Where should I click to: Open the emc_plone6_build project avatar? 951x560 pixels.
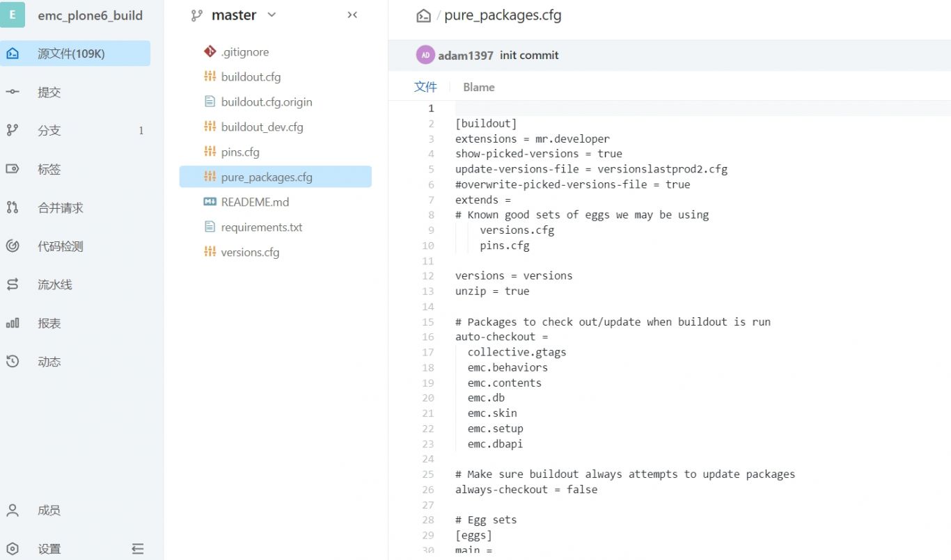(13, 15)
